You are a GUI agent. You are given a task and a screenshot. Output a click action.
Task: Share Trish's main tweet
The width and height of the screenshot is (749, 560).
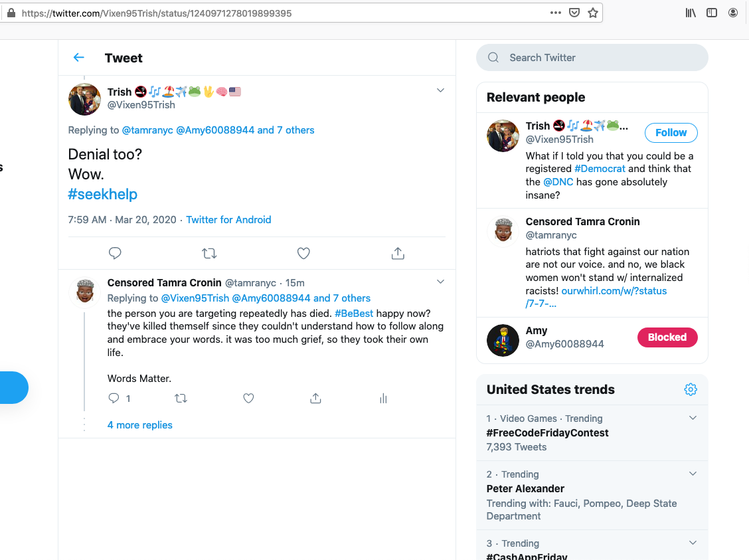click(x=398, y=253)
